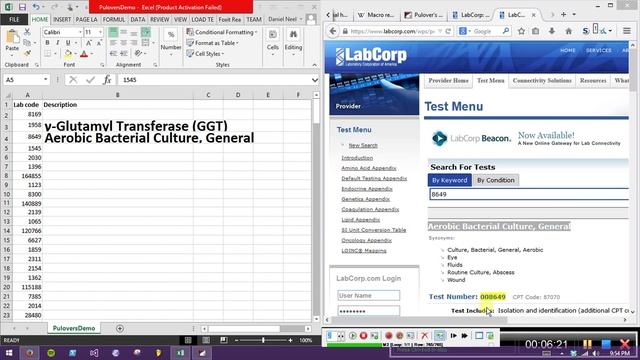Open the Editing binoculars group
The width and height of the screenshot is (640, 360).
click(293, 43)
